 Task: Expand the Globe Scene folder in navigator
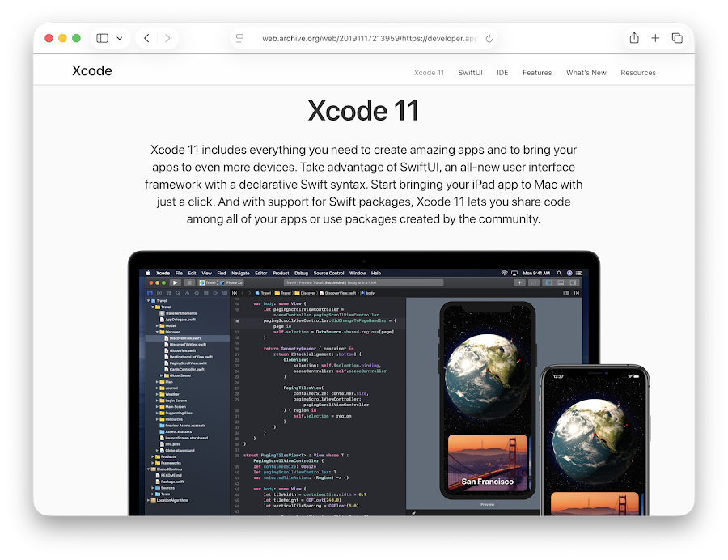coord(162,375)
